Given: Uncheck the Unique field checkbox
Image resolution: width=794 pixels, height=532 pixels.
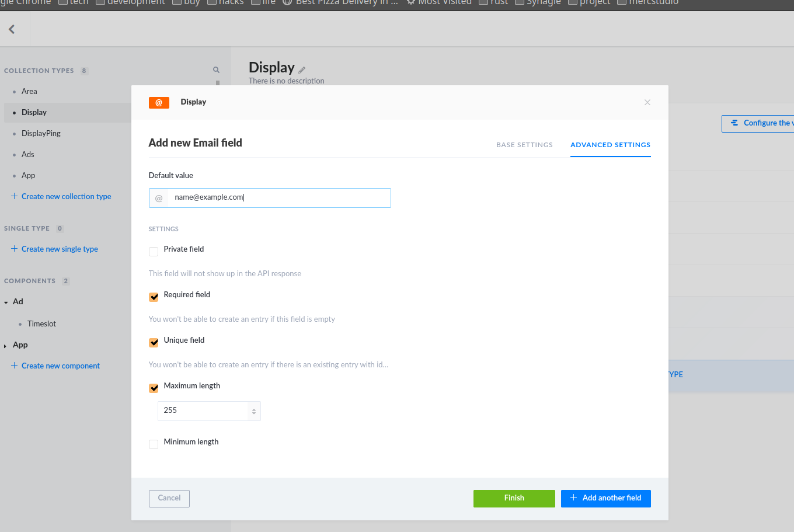Looking at the screenshot, I should [154, 343].
